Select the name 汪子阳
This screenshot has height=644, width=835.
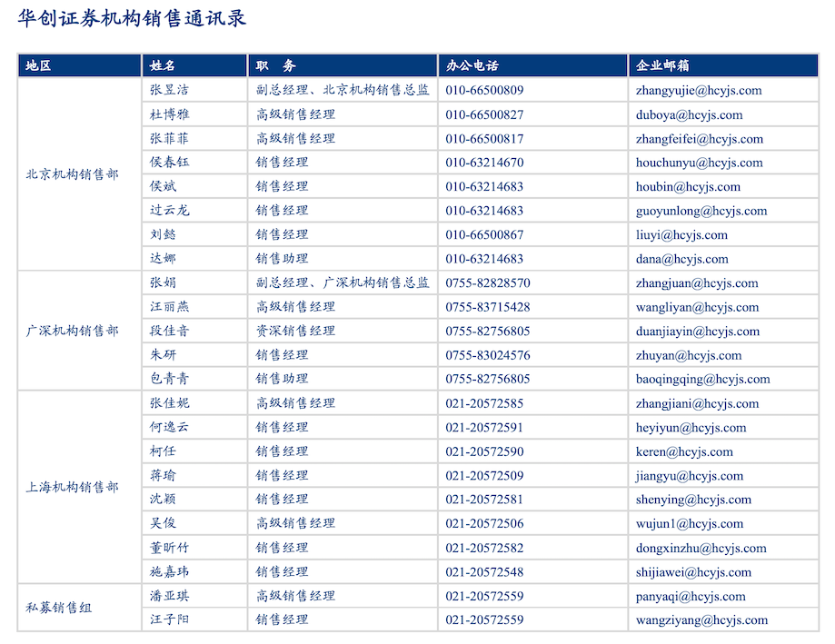click(169, 619)
